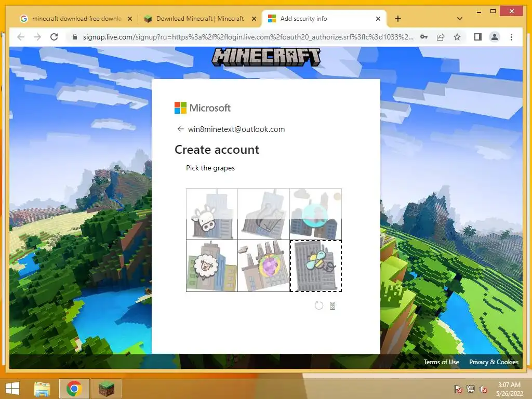Close the Chrome window
Image resolution: width=532 pixels, height=399 pixels.
click(512, 11)
